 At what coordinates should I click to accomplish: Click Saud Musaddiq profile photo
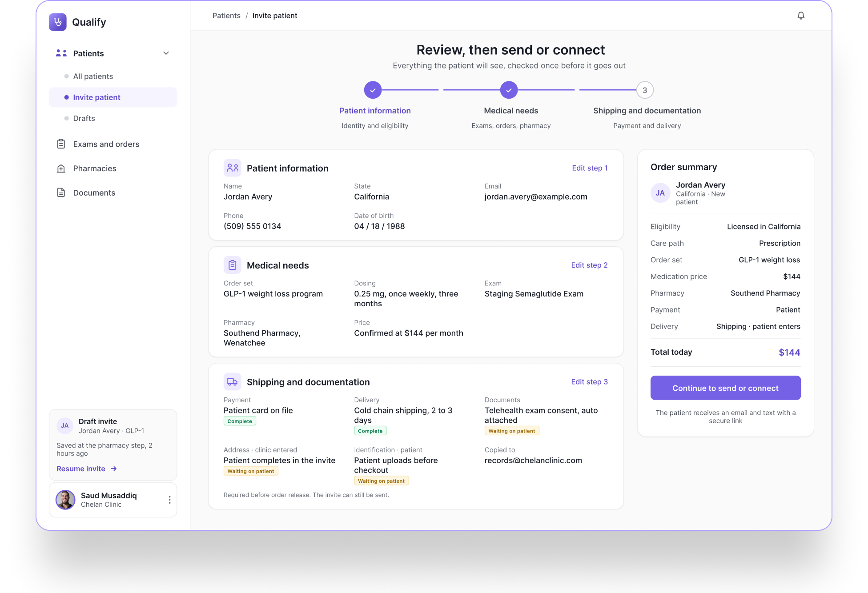(65, 500)
